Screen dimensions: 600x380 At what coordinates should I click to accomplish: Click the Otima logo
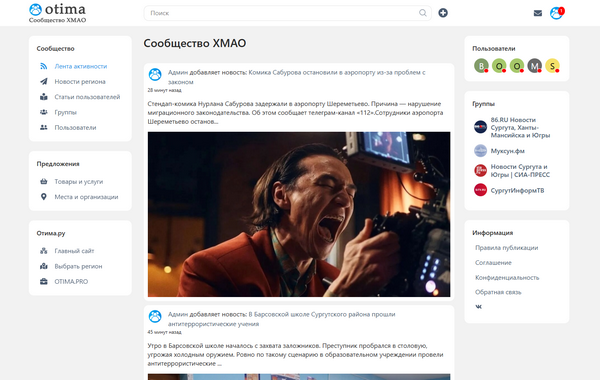57,13
